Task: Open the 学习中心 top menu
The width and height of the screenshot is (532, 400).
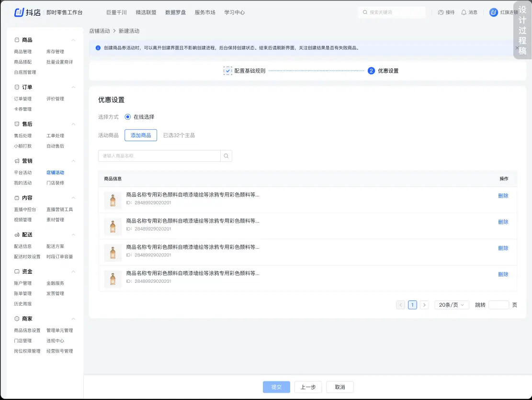Action: (235, 12)
